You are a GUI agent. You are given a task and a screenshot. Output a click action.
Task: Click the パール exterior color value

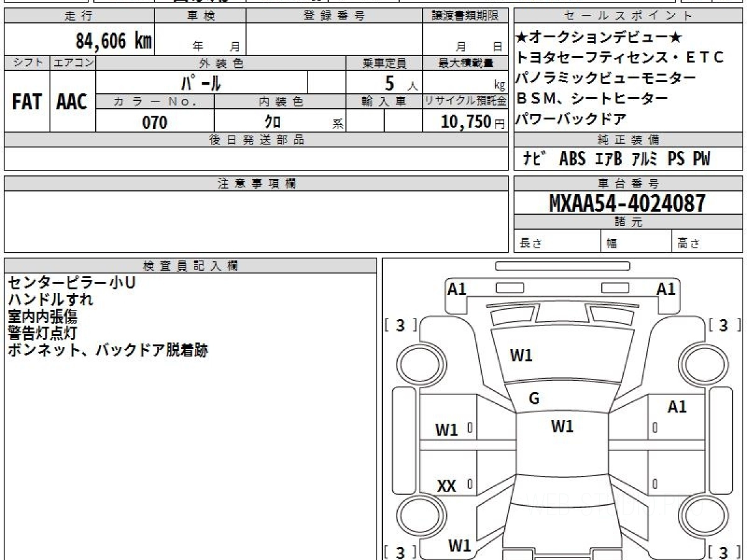click(x=201, y=82)
